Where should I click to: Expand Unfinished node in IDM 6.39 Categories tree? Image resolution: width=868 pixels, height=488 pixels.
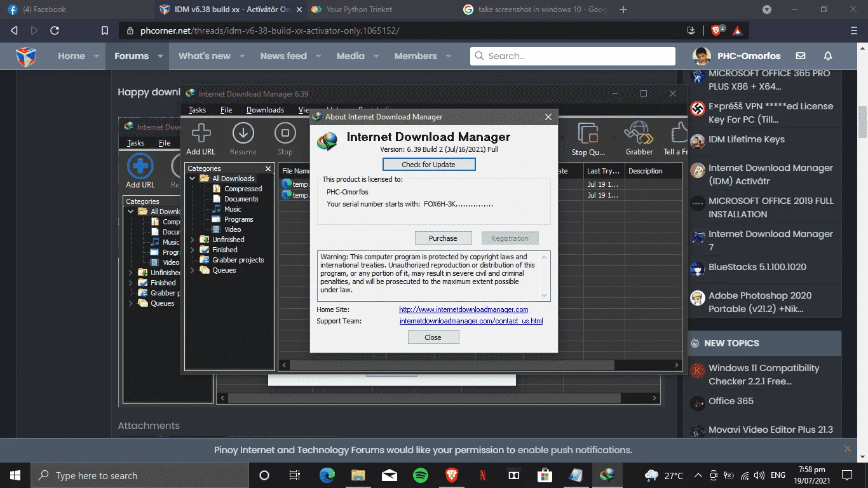tap(193, 240)
